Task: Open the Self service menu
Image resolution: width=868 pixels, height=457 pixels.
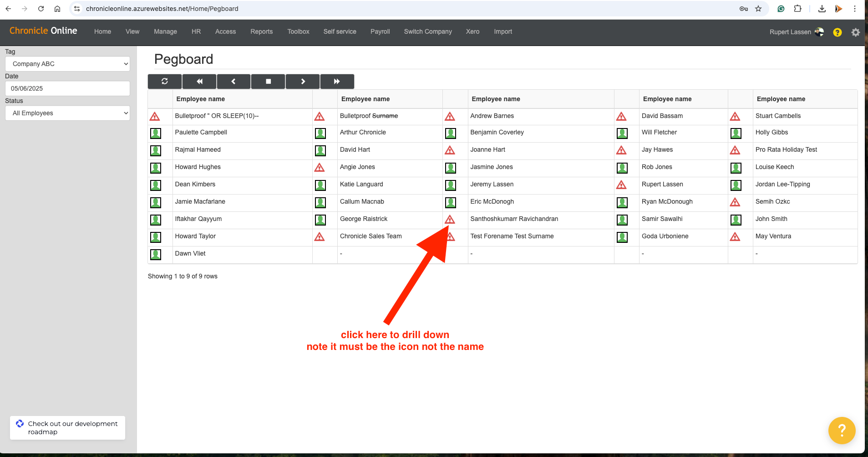Action: tap(340, 31)
